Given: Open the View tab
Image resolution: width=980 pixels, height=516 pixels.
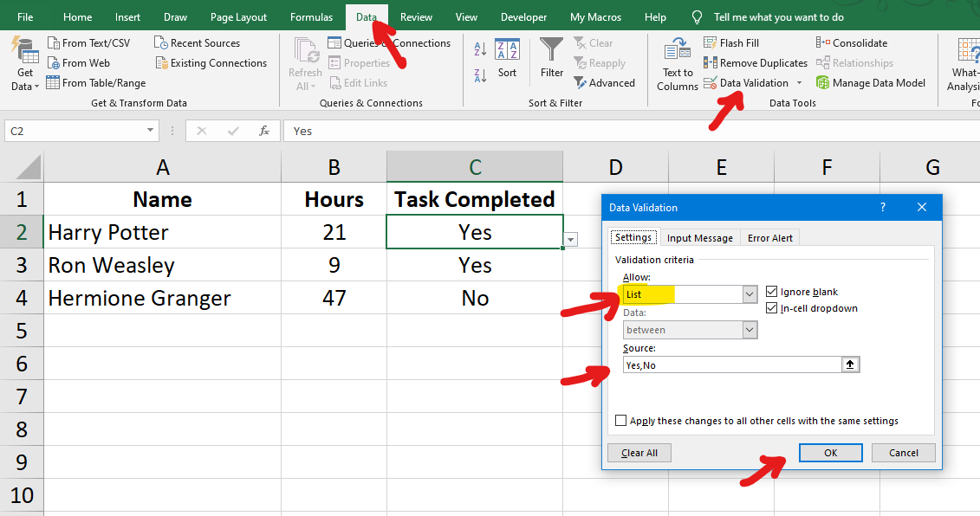Looking at the screenshot, I should point(466,16).
